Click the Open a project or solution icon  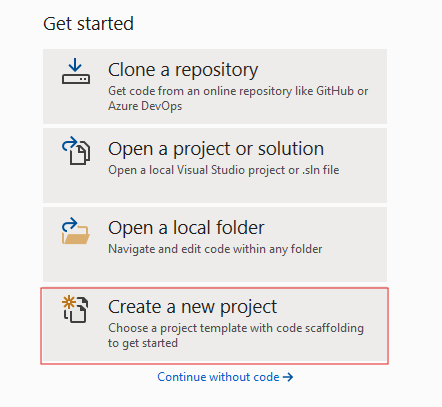point(76,151)
